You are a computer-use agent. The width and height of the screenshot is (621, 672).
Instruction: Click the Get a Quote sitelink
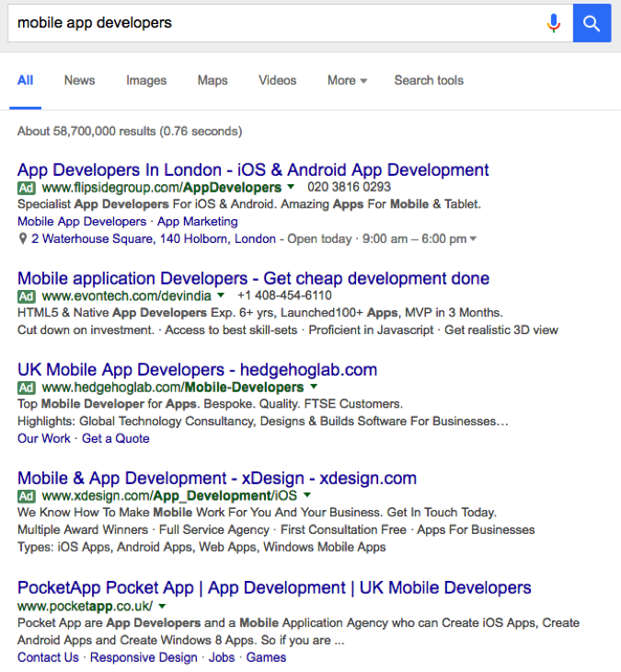click(116, 438)
